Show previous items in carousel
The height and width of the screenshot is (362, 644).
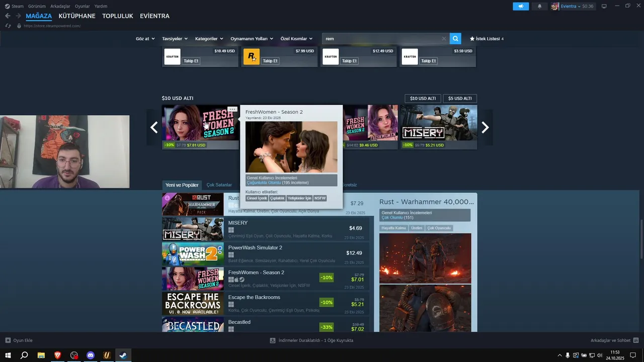click(154, 127)
